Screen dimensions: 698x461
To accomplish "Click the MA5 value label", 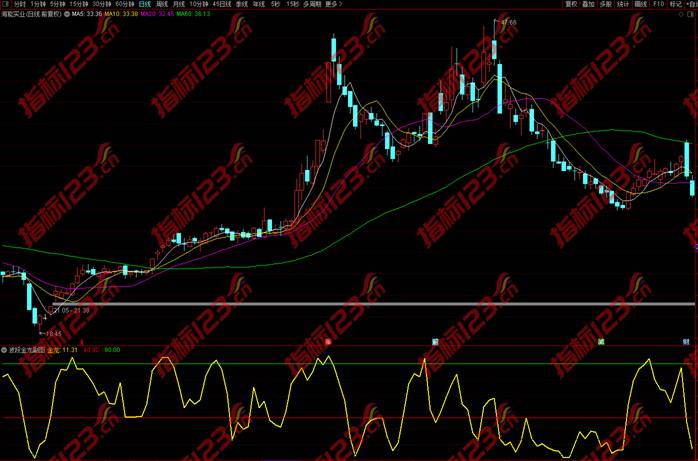I will click(x=87, y=14).
